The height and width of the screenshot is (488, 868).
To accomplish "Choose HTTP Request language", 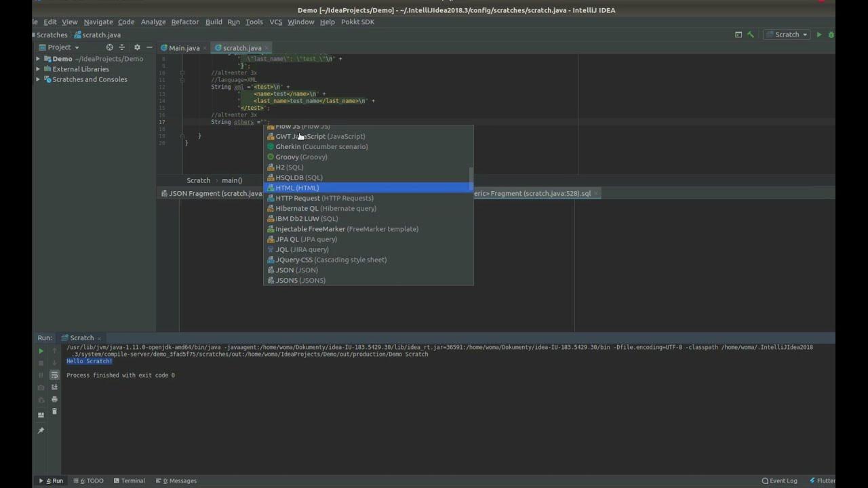I will (x=368, y=198).
